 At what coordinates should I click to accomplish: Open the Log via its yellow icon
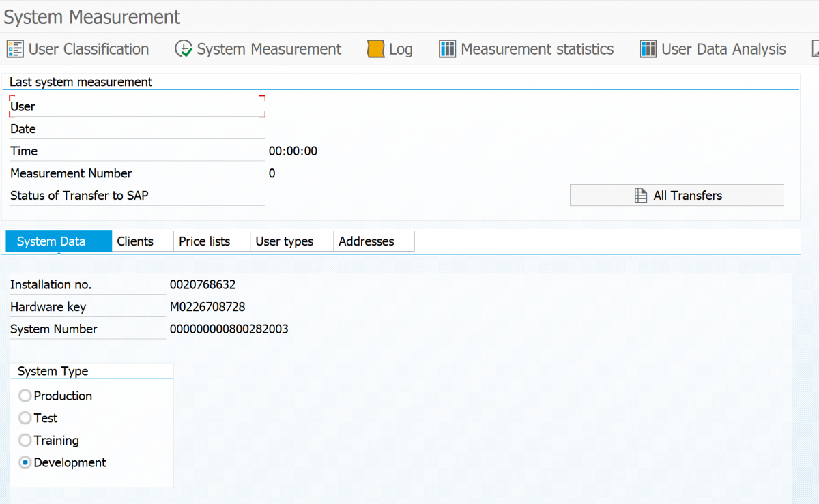(375, 48)
